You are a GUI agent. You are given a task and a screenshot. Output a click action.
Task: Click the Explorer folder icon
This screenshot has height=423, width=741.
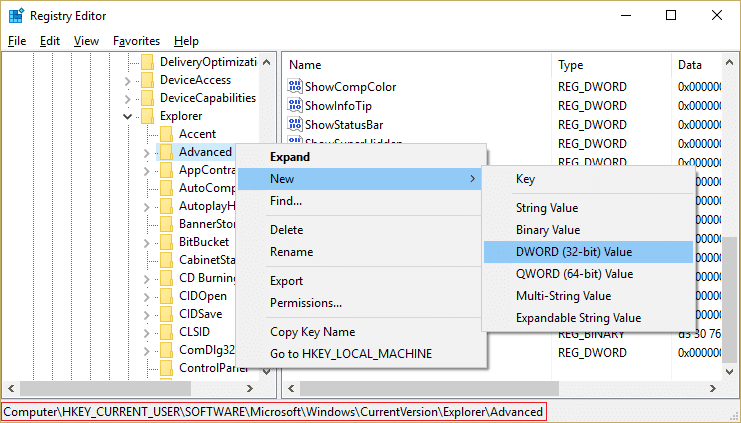(x=147, y=116)
